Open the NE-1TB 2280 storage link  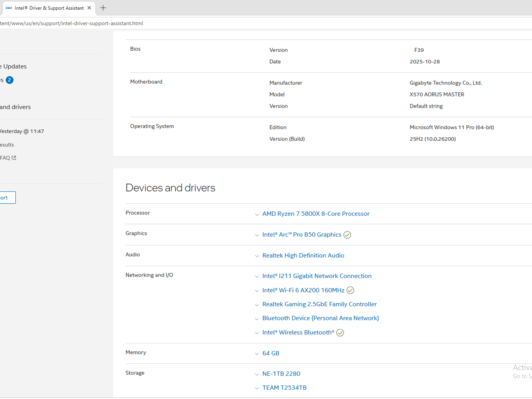281,374
